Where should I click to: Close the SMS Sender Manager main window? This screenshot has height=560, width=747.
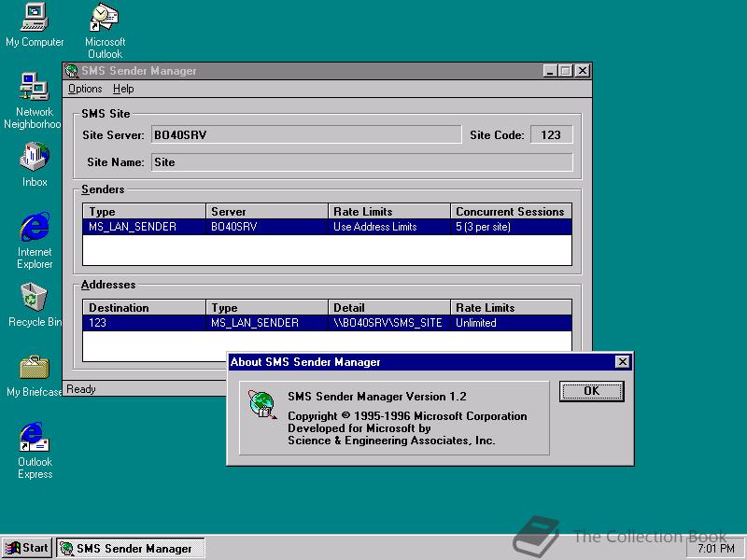[x=582, y=71]
